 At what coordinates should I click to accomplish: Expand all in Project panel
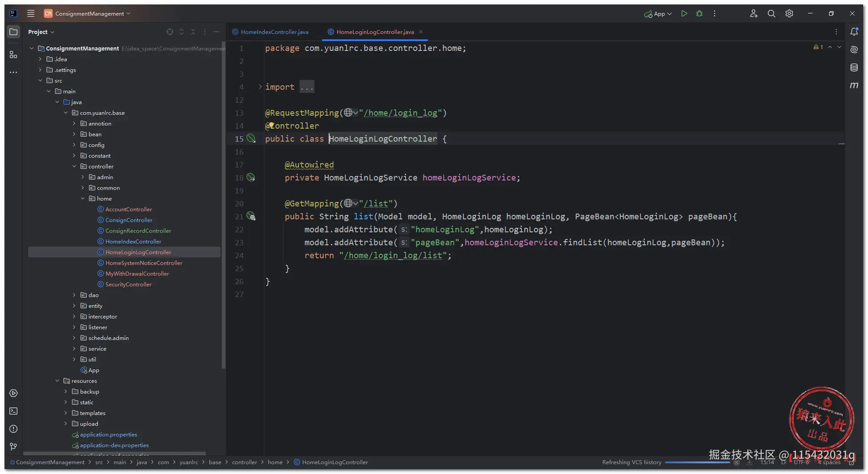(x=182, y=32)
